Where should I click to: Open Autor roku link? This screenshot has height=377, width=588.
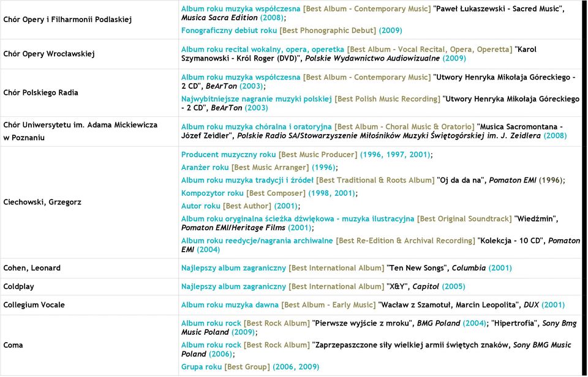click(x=201, y=206)
